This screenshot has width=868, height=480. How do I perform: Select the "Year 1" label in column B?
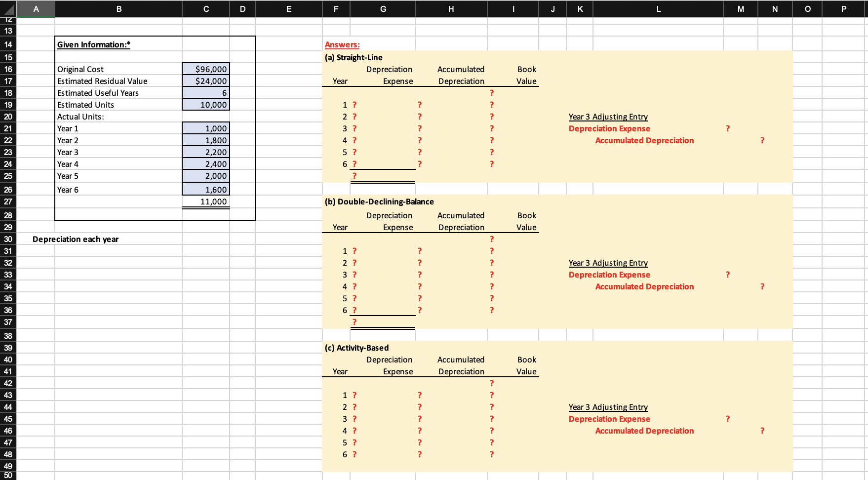click(68, 128)
